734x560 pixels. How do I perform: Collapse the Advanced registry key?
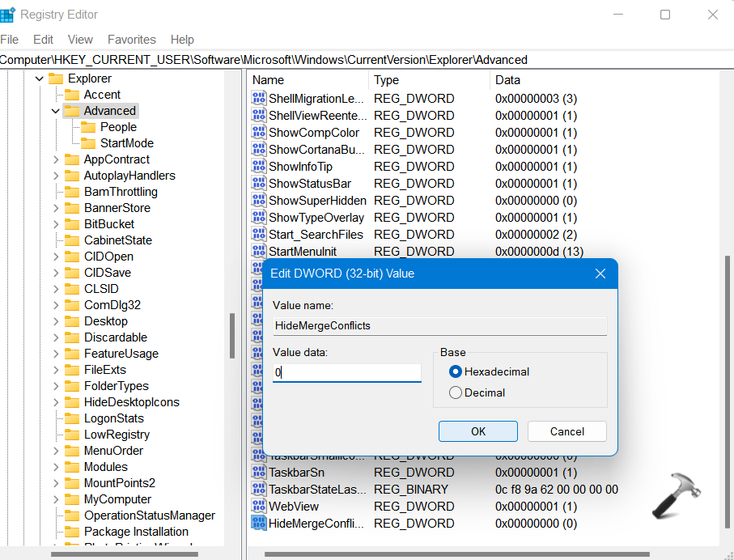(56, 111)
